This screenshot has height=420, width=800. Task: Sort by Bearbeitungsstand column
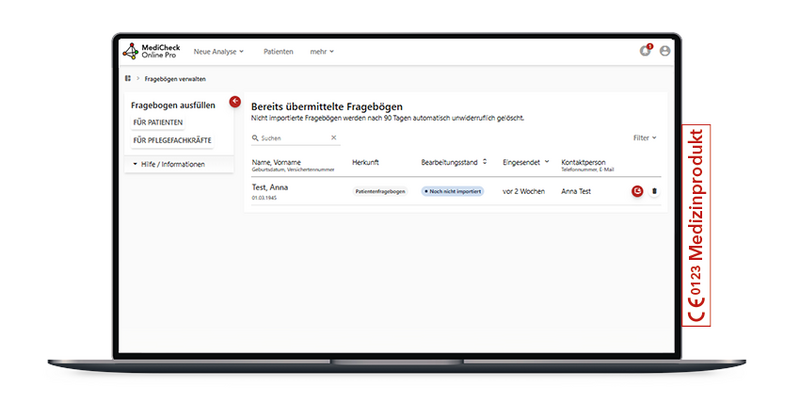(454, 162)
